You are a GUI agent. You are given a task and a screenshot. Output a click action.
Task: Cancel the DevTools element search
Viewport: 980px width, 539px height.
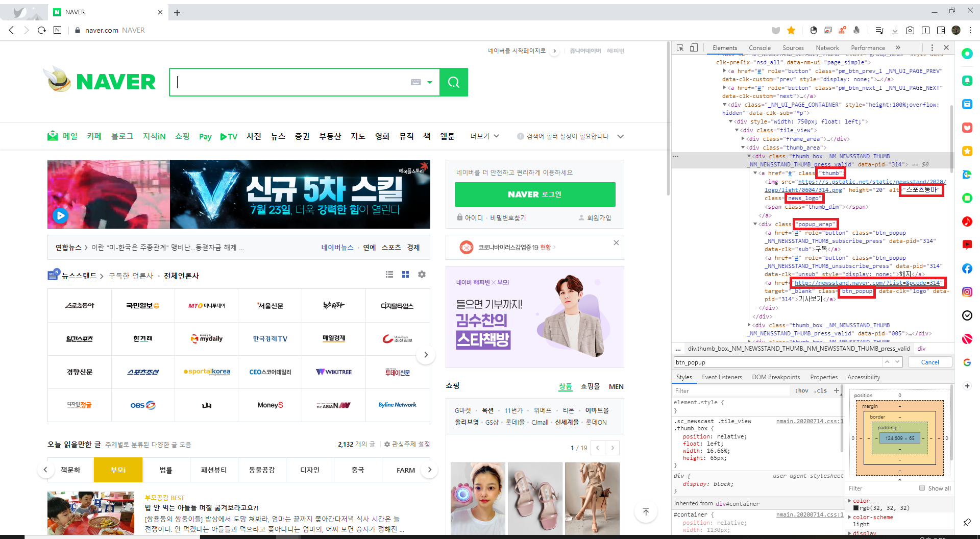929,362
